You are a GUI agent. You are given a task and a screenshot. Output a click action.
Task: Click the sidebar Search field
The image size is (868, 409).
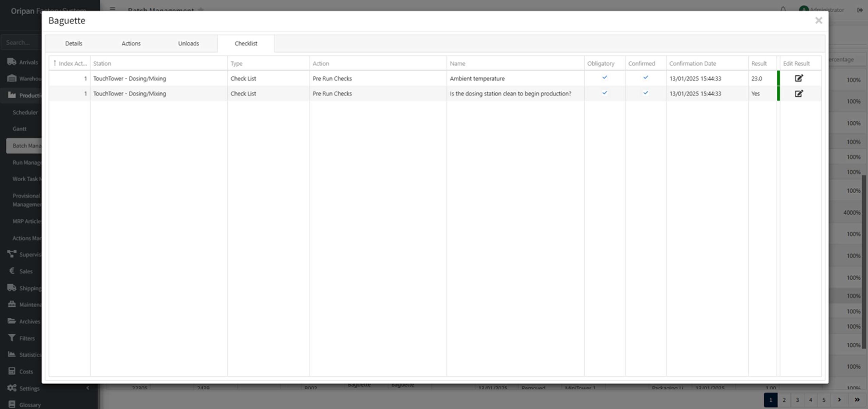(x=21, y=42)
